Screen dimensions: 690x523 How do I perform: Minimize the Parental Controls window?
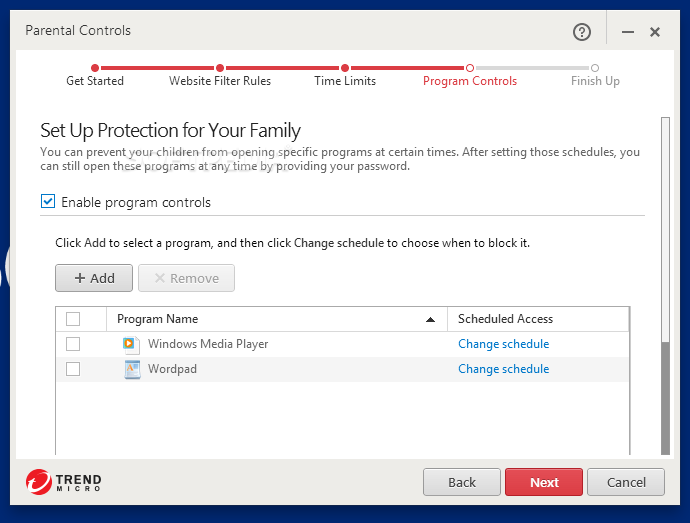(x=628, y=32)
